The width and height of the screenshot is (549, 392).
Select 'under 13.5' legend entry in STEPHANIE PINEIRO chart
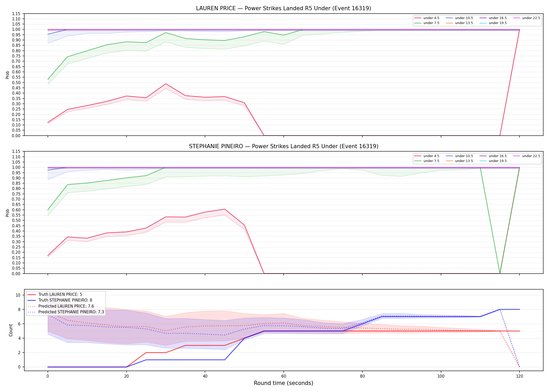click(460, 161)
